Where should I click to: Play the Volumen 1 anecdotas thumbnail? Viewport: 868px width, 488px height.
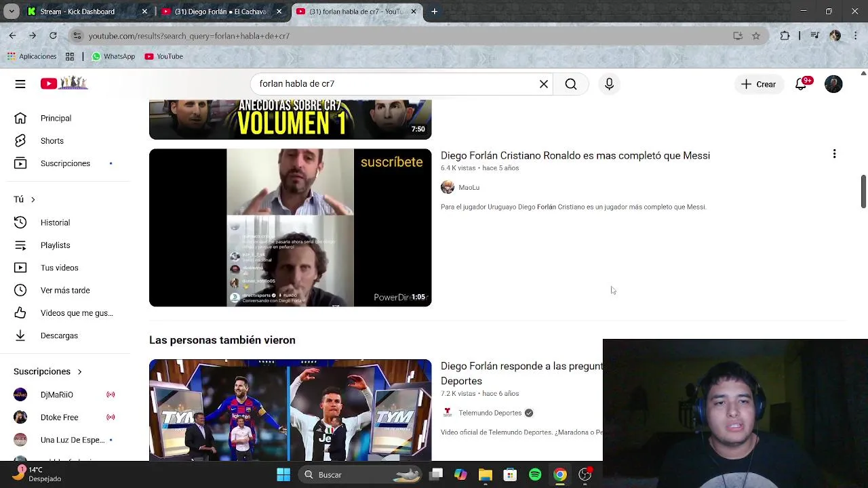(290, 119)
